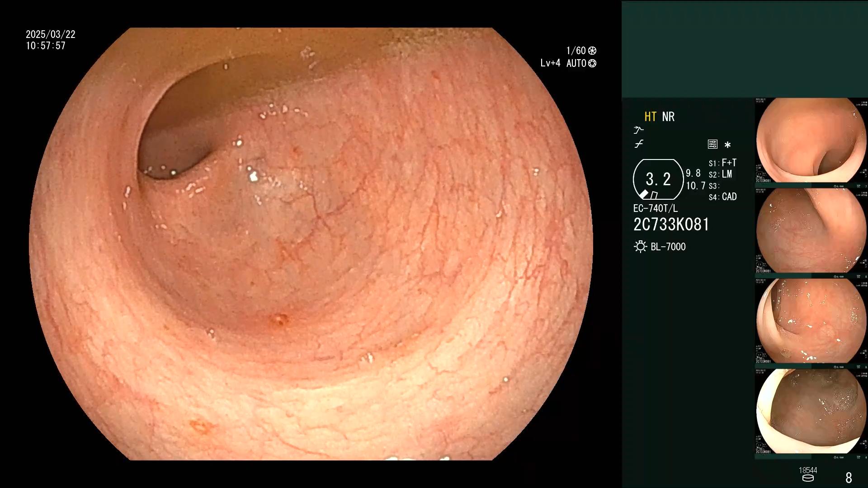Open the sliders settings icon
The image size is (868, 488).
pos(712,144)
